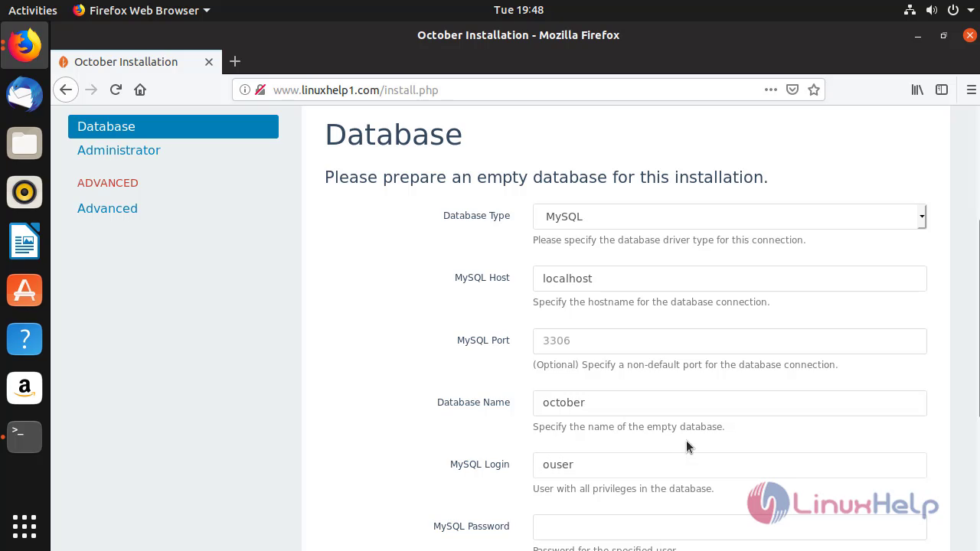Reload the current page
Screen dimensions: 980x551
click(116, 90)
